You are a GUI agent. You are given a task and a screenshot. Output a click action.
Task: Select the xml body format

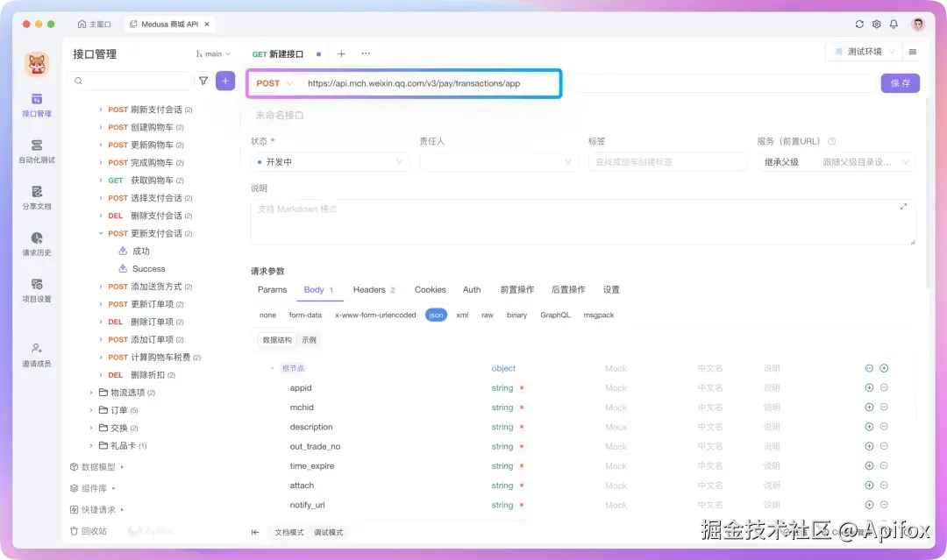tap(461, 315)
